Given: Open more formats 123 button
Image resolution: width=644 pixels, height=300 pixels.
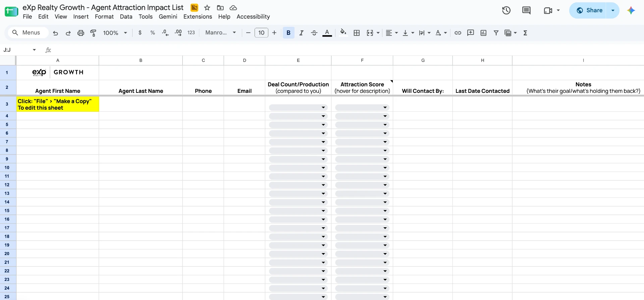Looking at the screenshot, I should tap(191, 33).
